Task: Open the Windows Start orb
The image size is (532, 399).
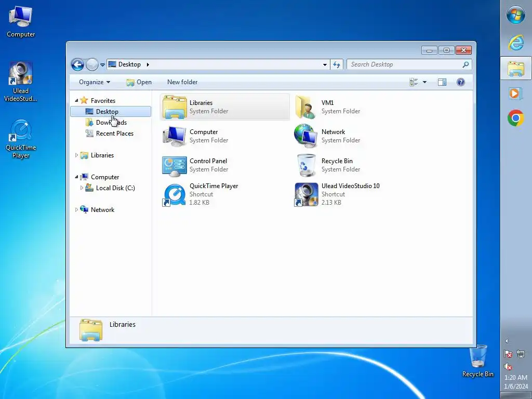Action: 516,15
